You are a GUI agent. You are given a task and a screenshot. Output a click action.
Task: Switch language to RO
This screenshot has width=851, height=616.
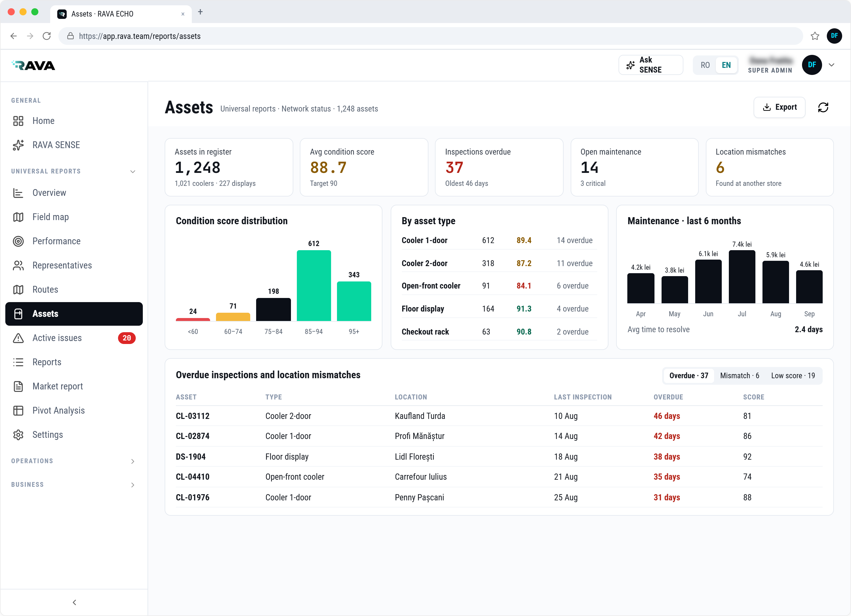705,65
